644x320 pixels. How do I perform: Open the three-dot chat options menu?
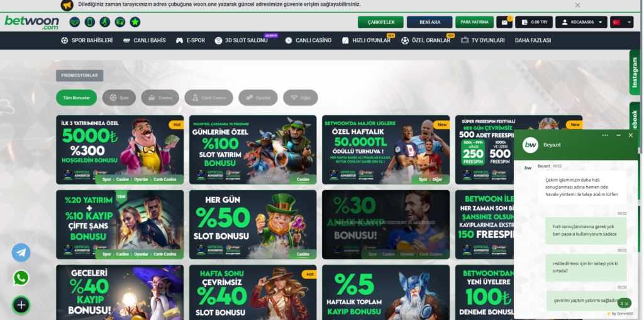pos(605,135)
